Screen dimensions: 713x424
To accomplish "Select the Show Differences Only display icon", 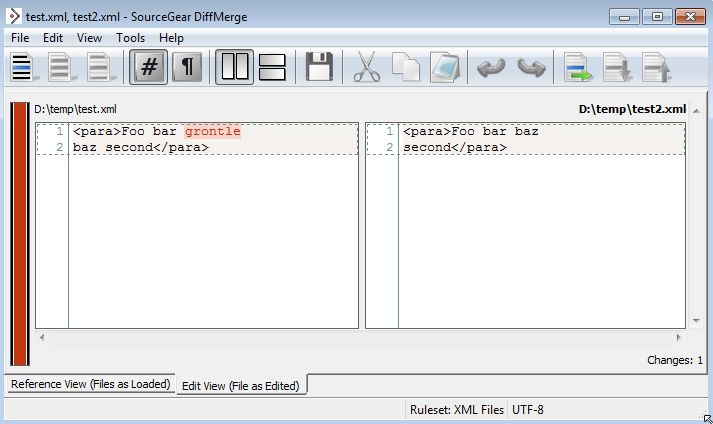I will point(60,67).
